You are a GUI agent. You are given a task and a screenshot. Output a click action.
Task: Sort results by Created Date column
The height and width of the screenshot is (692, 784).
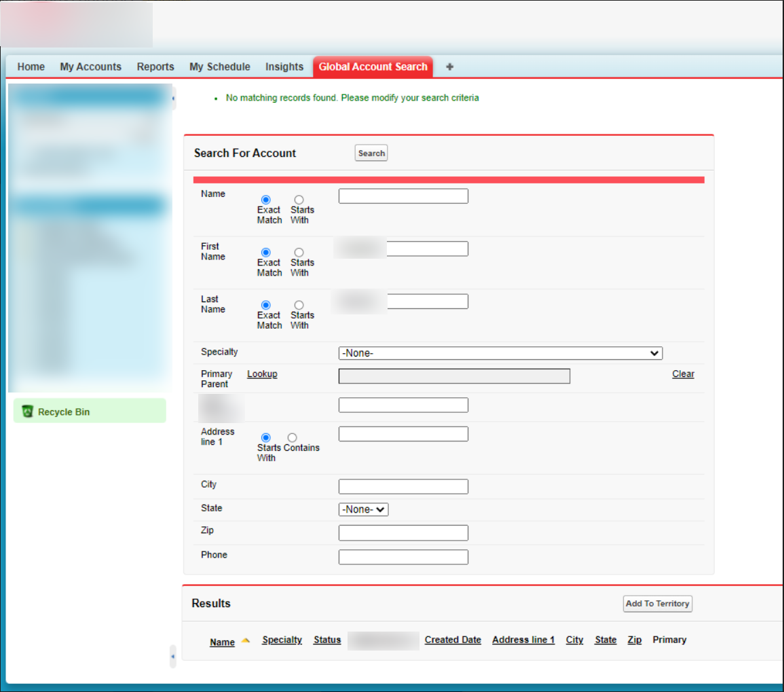tap(453, 640)
